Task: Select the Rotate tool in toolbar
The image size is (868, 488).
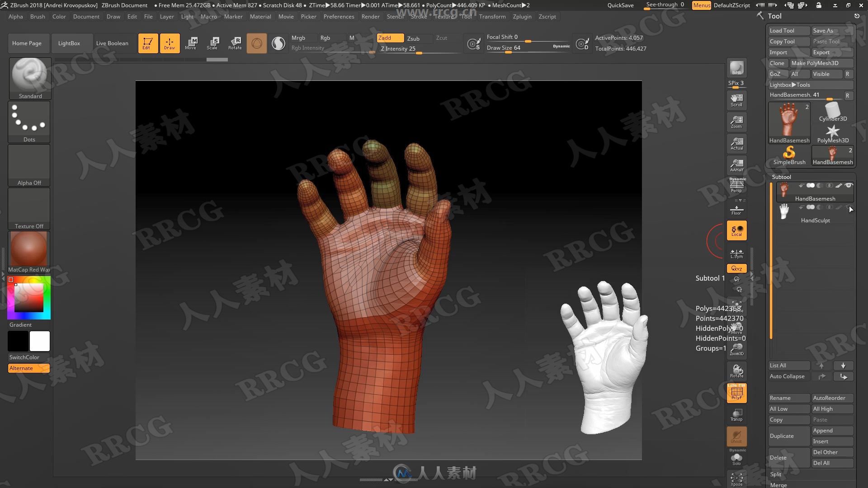Action: coord(234,43)
